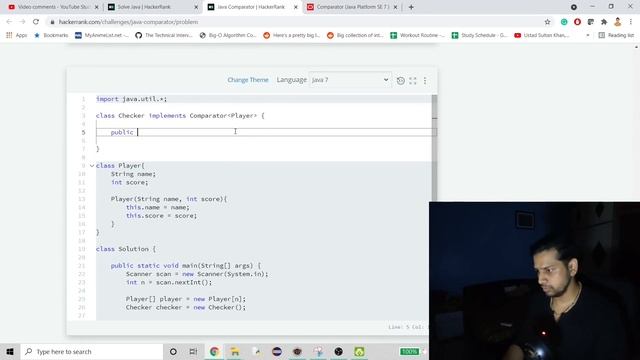Open Chrome three-dot menu
Viewport: 640px width, 360px height.
pyautogui.click(x=631, y=22)
